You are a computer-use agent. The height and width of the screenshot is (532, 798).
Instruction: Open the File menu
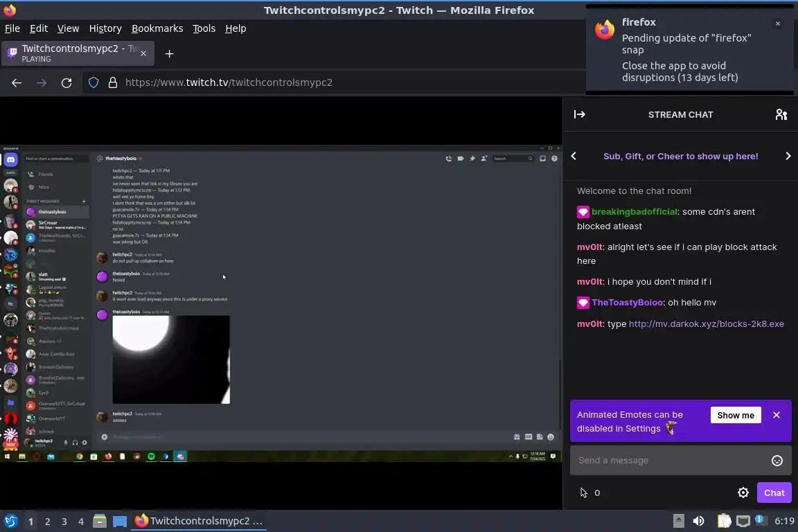pos(12,28)
